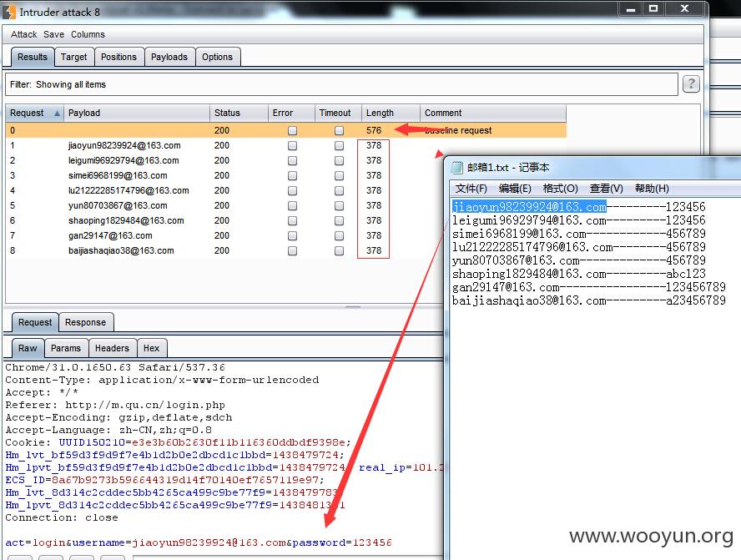Click the Connection: close header line
The height and width of the screenshot is (560, 741).
point(62,517)
